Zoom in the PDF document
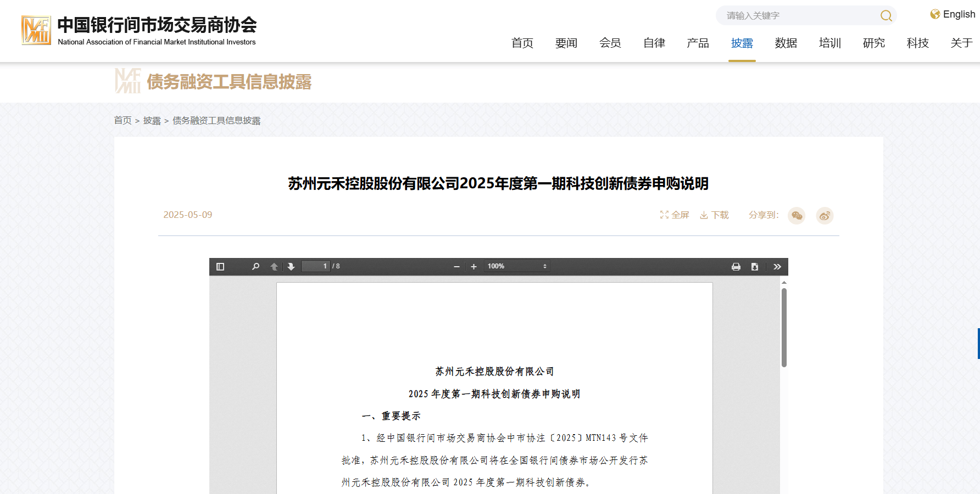 click(x=474, y=266)
